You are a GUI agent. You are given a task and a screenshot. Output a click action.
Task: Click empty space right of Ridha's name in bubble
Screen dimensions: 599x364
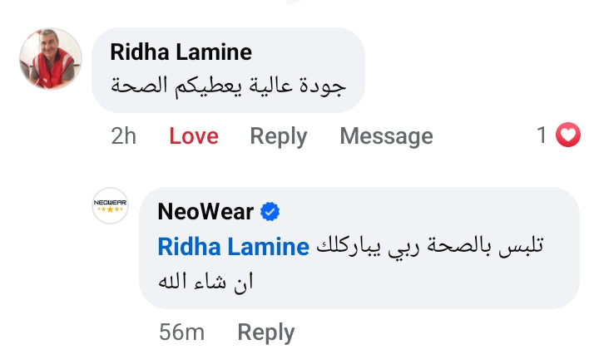click(308, 53)
